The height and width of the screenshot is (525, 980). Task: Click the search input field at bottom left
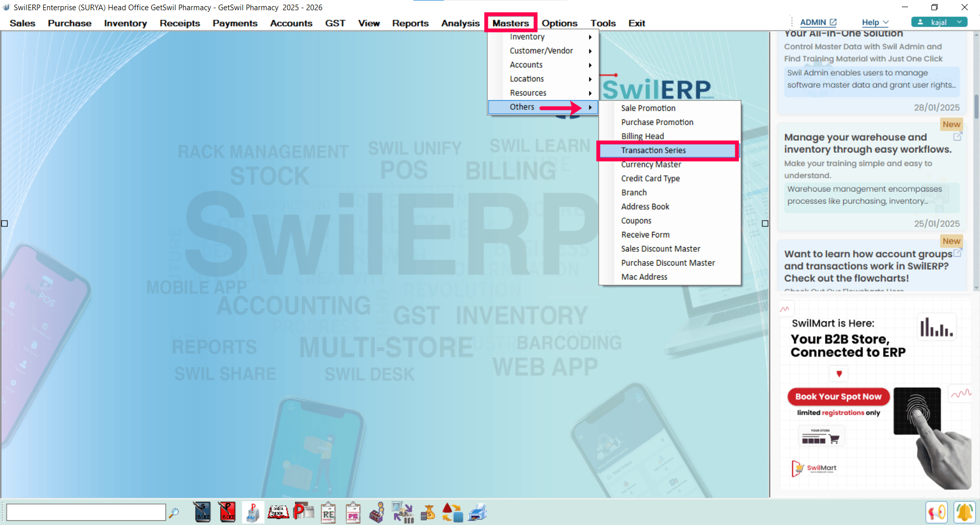click(86, 512)
